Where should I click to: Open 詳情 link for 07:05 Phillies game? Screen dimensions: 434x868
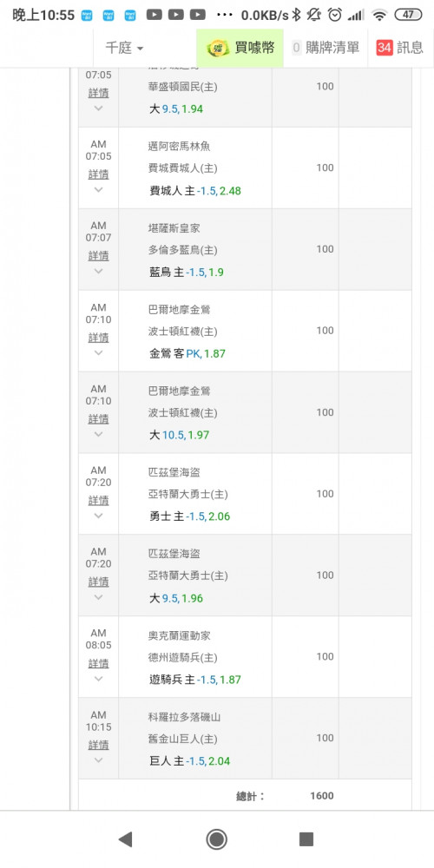[x=99, y=174]
